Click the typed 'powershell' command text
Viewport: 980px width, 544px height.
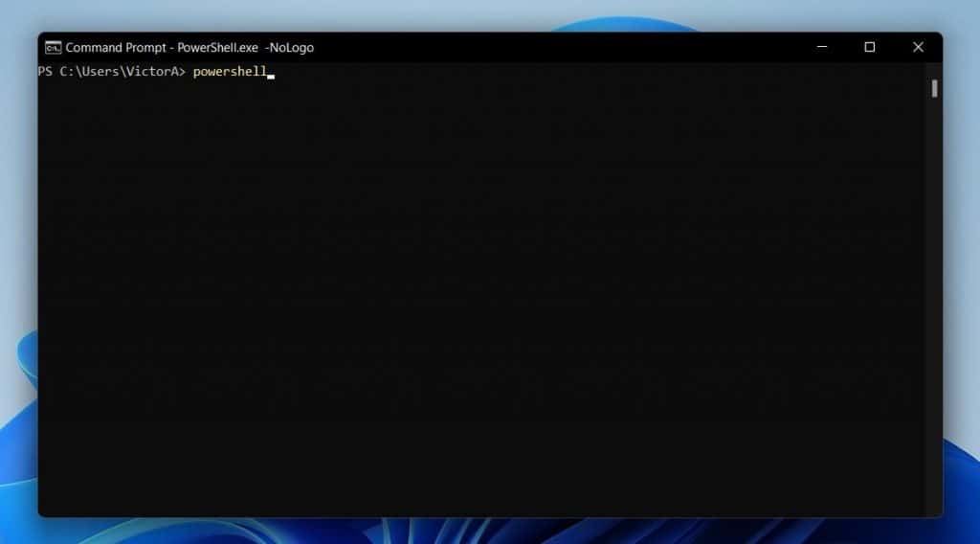pos(230,72)
